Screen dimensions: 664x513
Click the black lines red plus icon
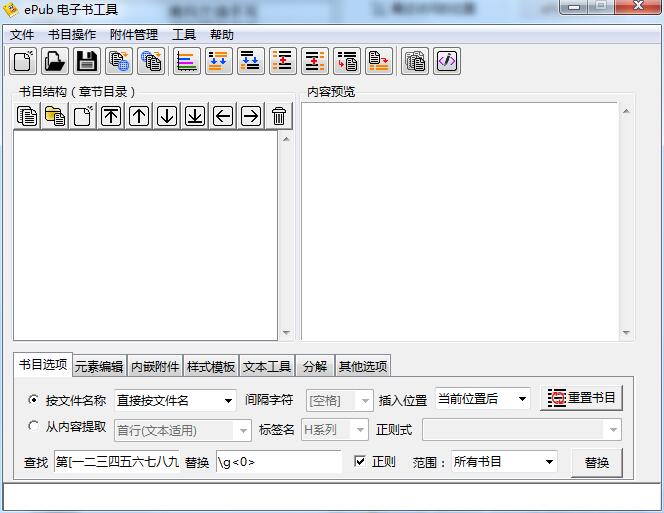[x=315, y=61]
